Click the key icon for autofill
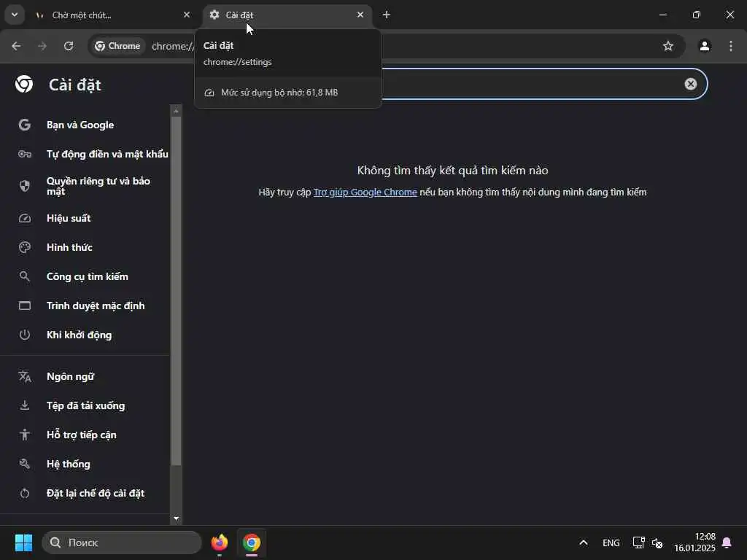747x560 pixels. [x=24, y=154]
